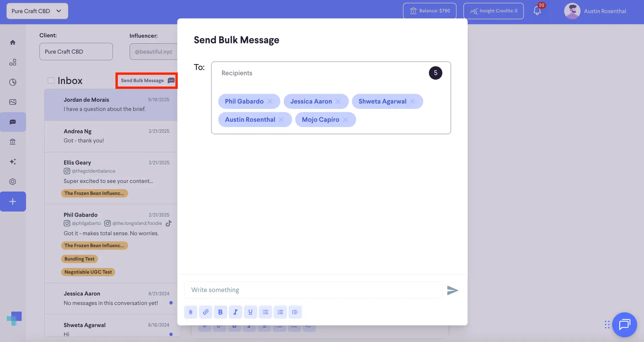
Task: Open the AI sparkles feature in sidebar
Action: [13, 161]
